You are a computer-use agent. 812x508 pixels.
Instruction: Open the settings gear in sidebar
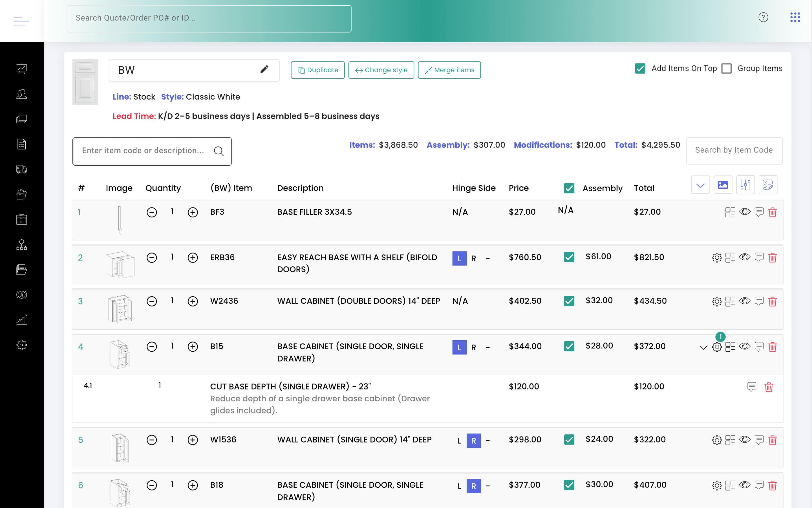click(21, 345)
